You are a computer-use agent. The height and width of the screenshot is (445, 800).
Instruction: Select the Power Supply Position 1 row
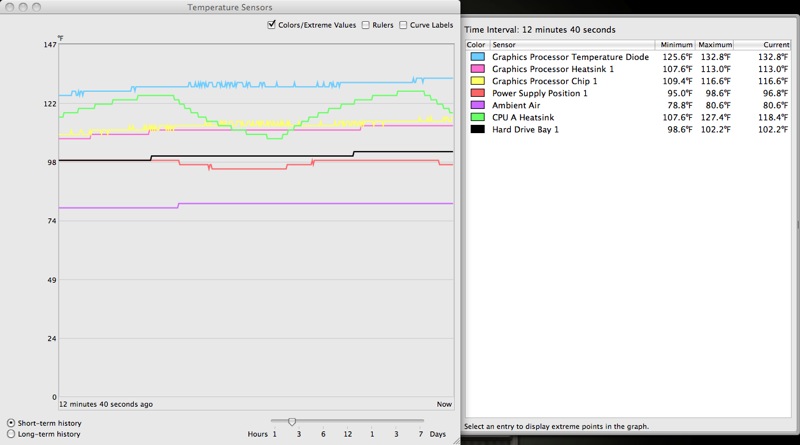coord(628,93)
